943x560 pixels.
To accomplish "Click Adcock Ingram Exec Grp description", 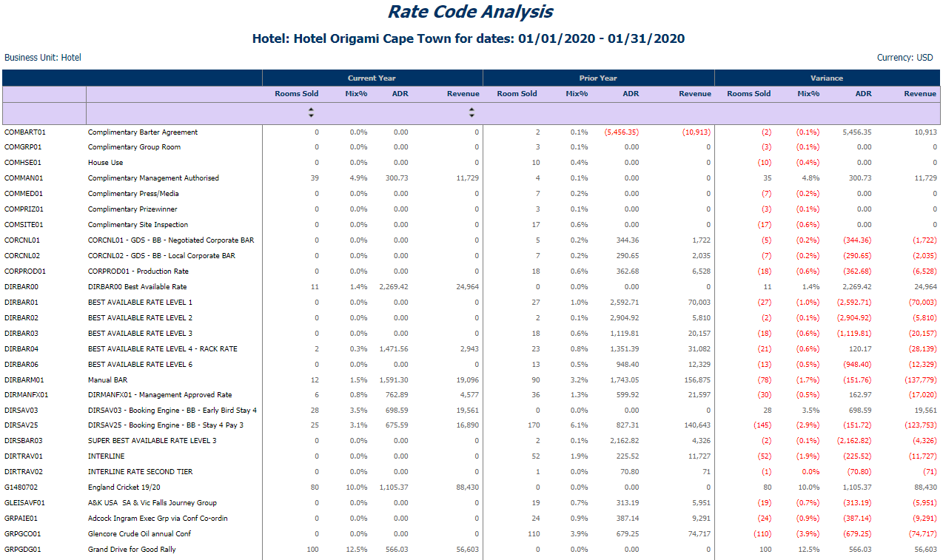I will click(158, 519).
